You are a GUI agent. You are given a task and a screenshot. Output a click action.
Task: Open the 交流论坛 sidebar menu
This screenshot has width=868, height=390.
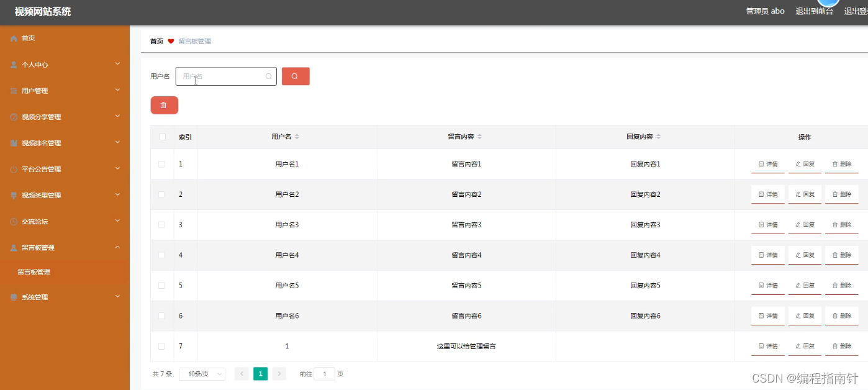tap(65, 221)
